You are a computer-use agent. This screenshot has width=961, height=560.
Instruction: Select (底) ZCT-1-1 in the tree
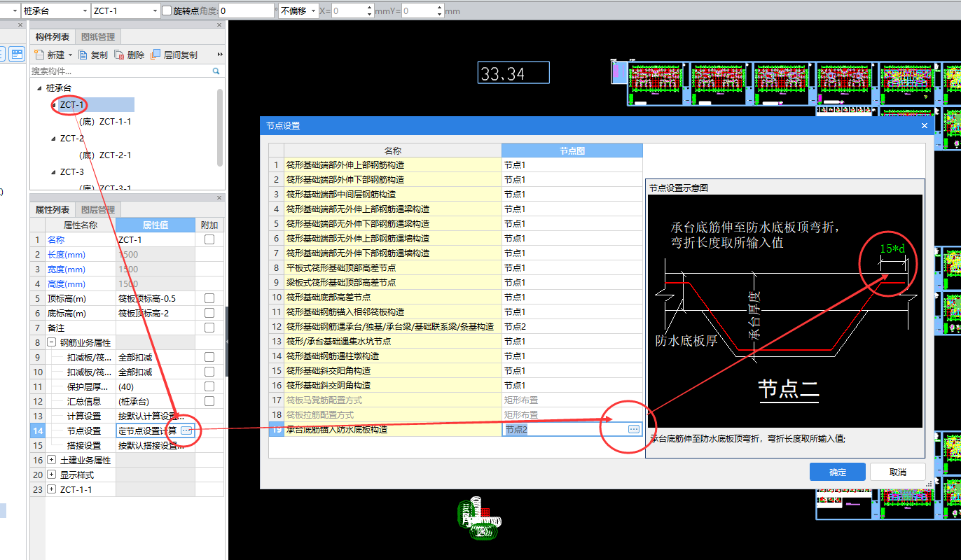pyautogui.click(x=106, y=122)
